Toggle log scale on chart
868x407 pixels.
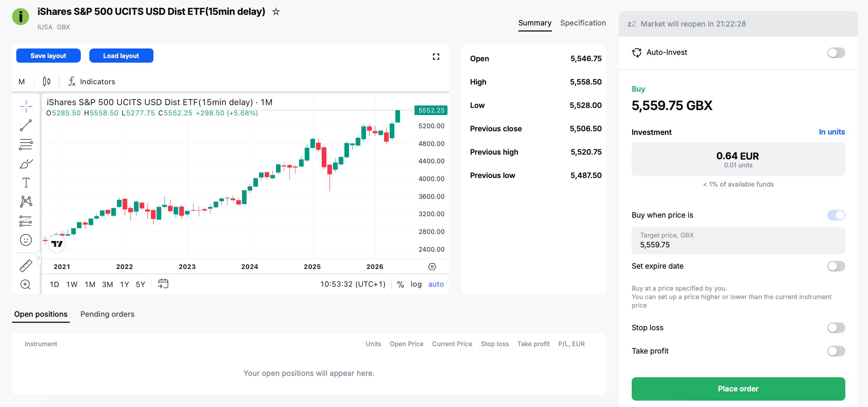tap(416, 284)
